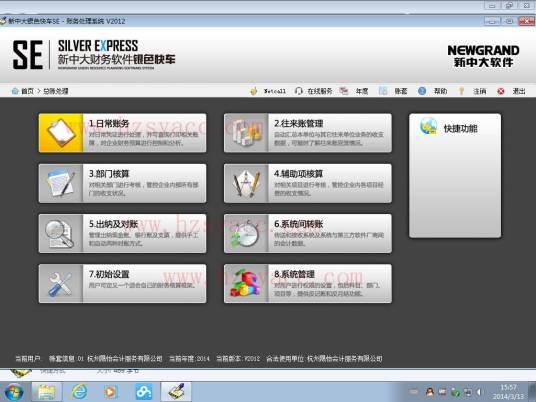Open 8.系统管理 colorful blocks icon
Screen dimensions: 536x402
(x=246, y=283)
